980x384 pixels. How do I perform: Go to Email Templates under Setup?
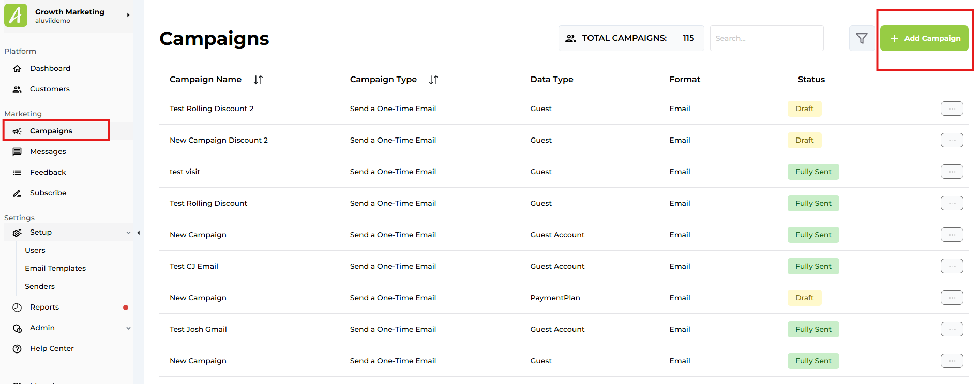click(x=55, y=268)
